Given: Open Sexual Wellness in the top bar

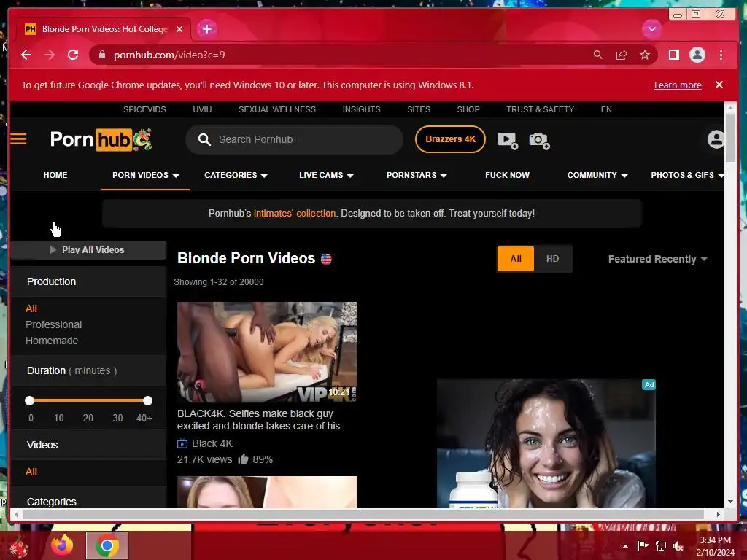Looking at the screenshot, I should click(277, 109).
